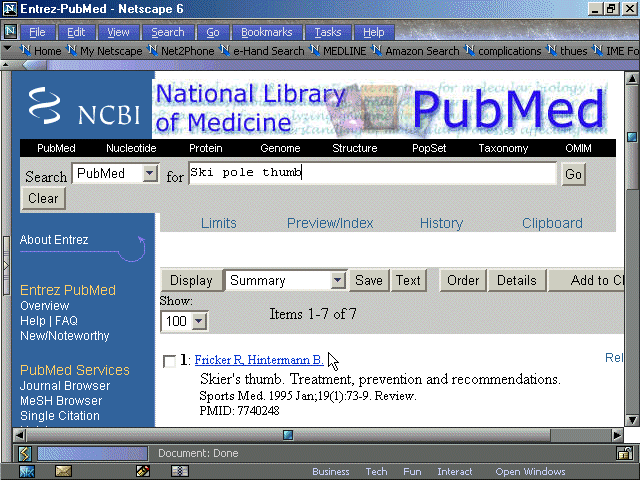Image resolution: width=640 pixels, height=480 pixels.
Task: Click in the search box containing Ski pole thumb
Action: point(372,174)
